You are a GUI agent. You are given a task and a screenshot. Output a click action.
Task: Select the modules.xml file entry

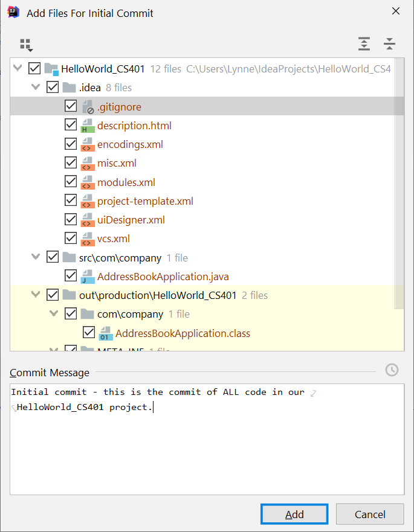(x=126, y=182)
